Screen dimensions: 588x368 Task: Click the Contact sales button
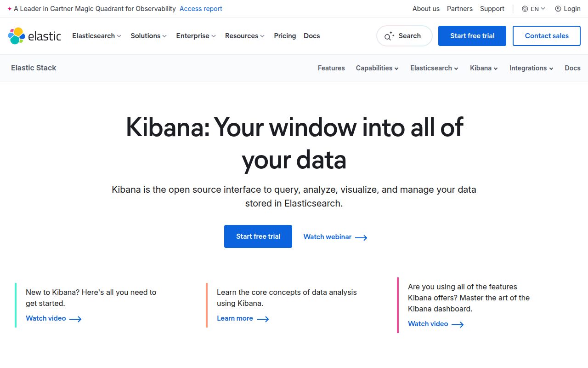tap(547, 36)
